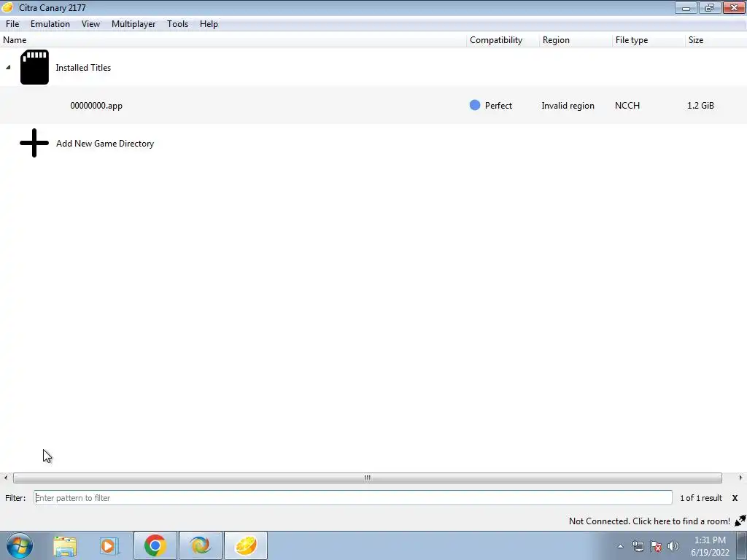Viewport: 747px width, 560px height.
Task: Click the volume speaker tray icon
Action: [673, 546]
